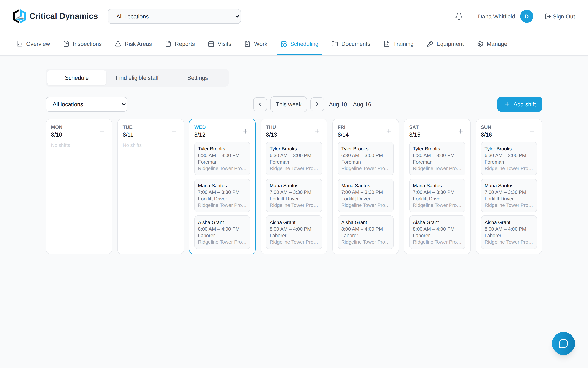Open Aisha Grant shift on Thursday 8/13

click(294, 232)
